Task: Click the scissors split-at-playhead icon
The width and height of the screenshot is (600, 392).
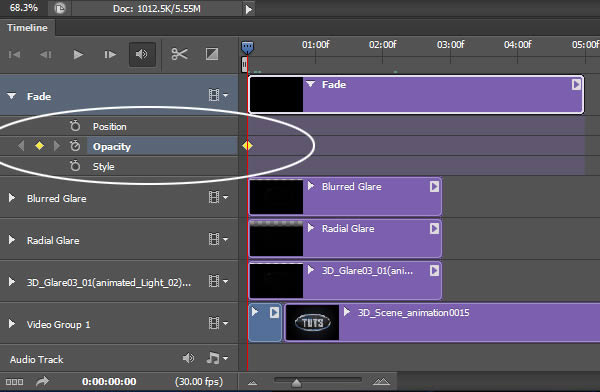Action: pos(179,54)
